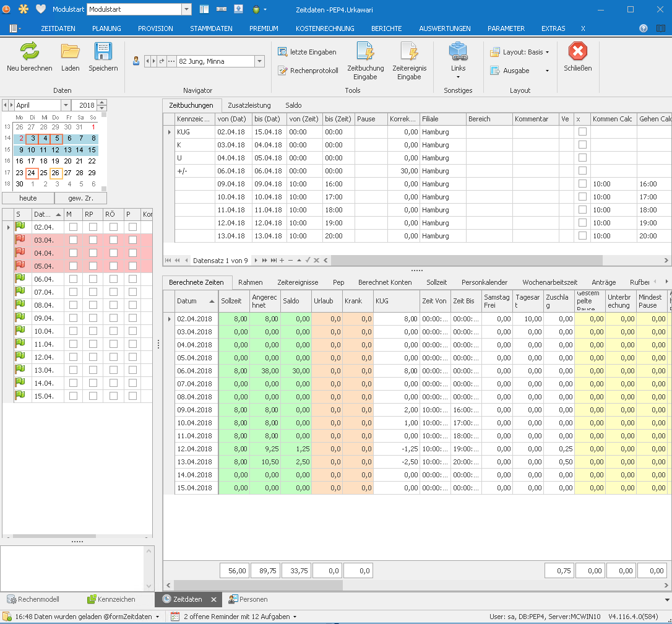Open the Zeitbuchung Eingabe tool
Image resolution: width=672 pixels, height=624 pixels.
point(365,52)
